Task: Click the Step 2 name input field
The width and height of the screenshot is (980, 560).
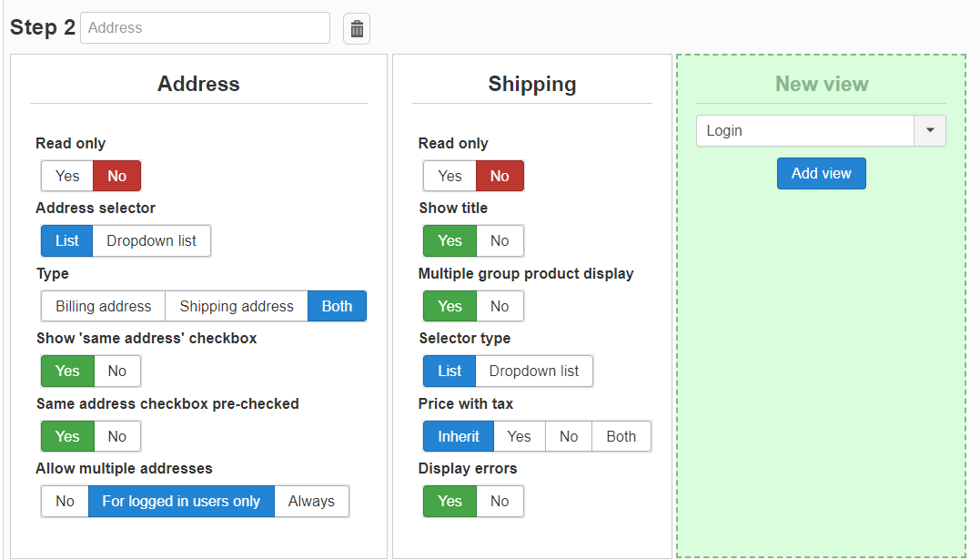Action: click(x=205, y=28)
